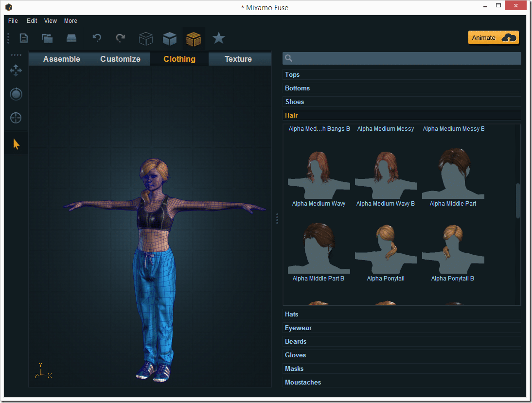Click the Mixamo Fuse app logo
Viewport: 532px width, 403px height.
tap(9, 7)
